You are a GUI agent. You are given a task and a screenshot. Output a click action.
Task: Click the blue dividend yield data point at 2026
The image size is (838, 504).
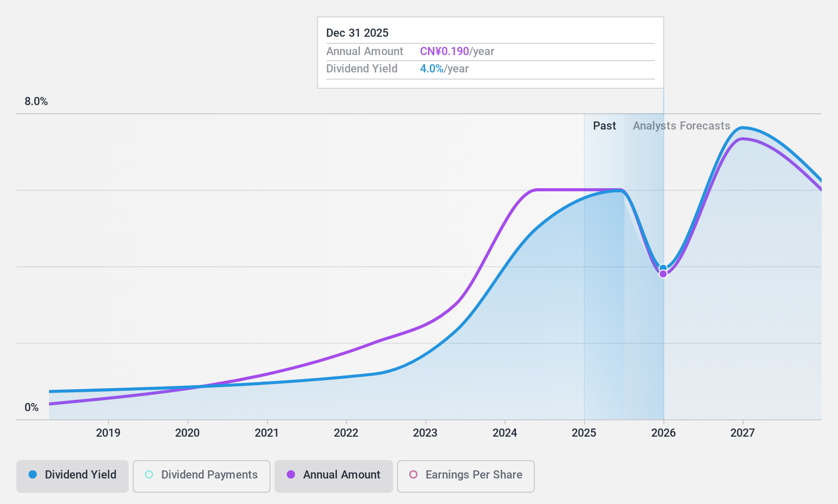663,268
